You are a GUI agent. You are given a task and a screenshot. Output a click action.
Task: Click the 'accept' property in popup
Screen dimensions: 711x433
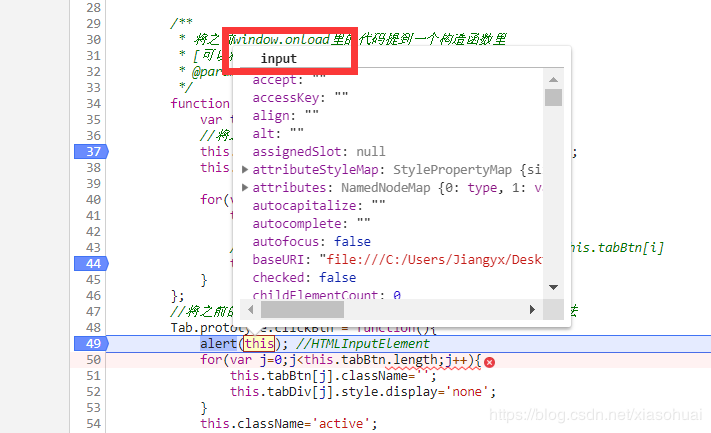pyautogui.click(x=274, y=80)
